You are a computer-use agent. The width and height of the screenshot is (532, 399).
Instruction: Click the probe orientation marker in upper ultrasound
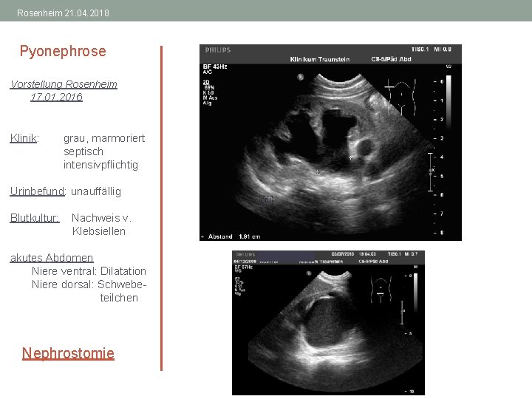coord(300,77)
